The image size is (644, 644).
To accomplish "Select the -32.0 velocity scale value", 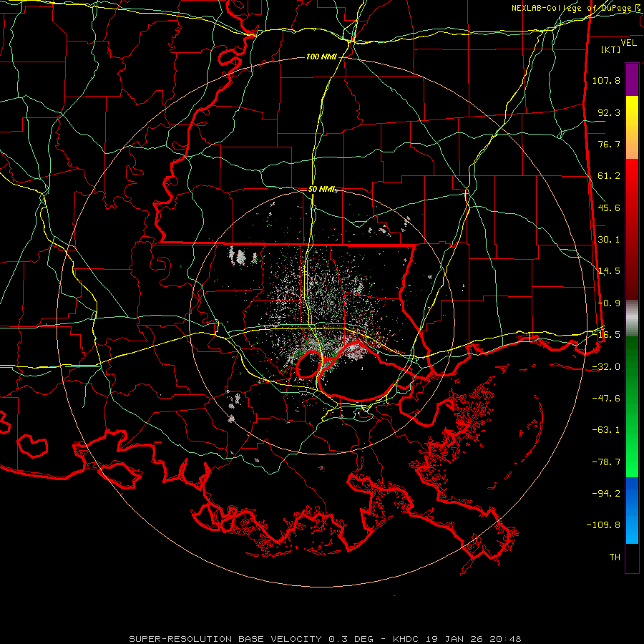I will (x=606, y=367).
